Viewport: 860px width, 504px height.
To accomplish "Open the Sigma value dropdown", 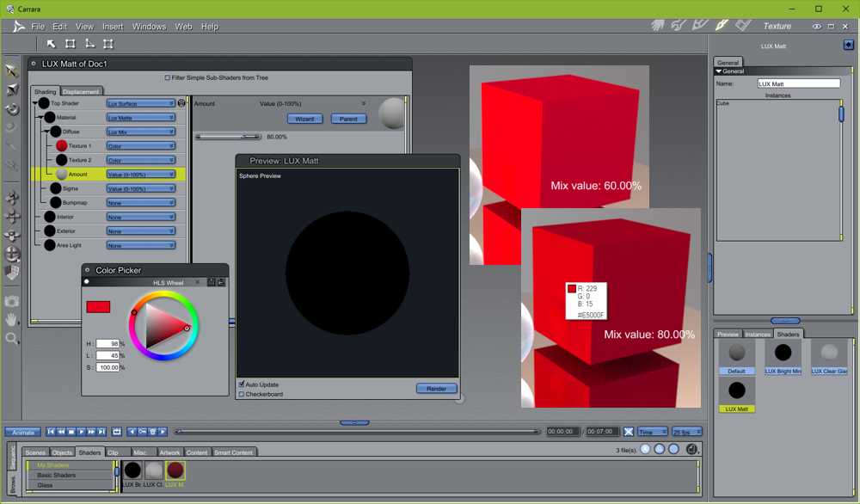I will tap(141, 188).
